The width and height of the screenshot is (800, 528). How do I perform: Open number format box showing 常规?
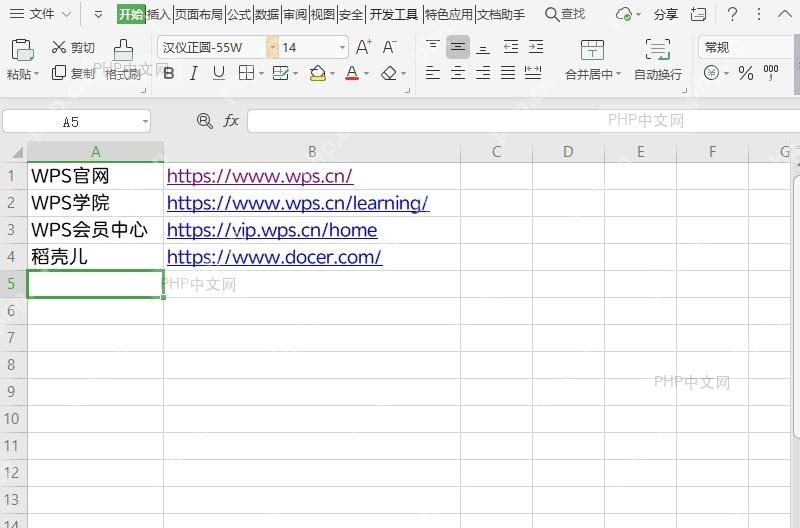(746, 47)
